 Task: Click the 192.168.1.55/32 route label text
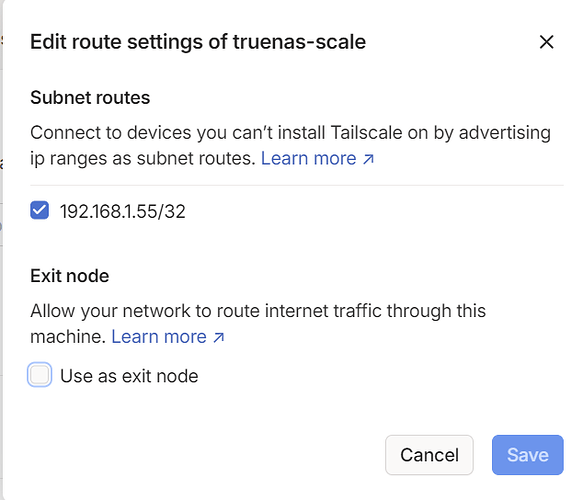tap(122, 212)
